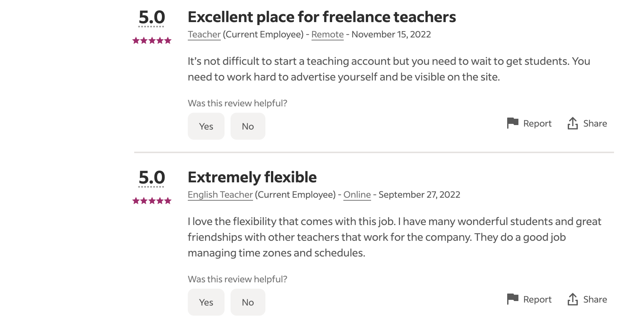This screenshot has height=325, width=644.
Task: Follow the Online location link
Action: coord(357,195)
